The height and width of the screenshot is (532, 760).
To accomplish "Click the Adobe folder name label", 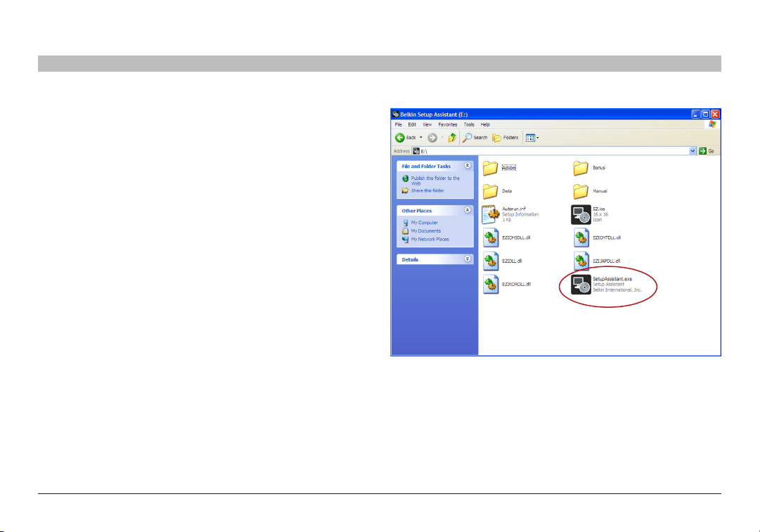I will coord(508,168).
